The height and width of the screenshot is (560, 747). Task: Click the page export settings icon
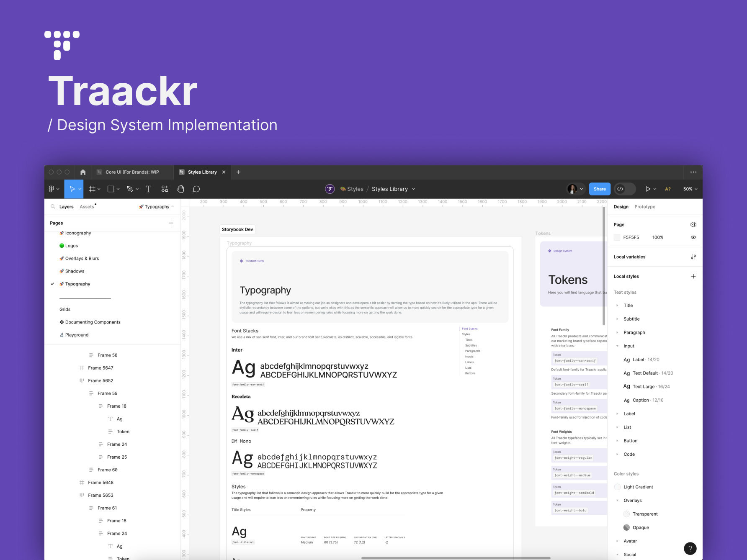pyautogui.click(x=693, y=225)
